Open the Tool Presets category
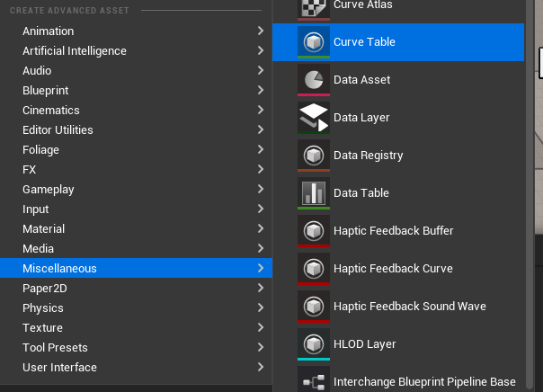543x392 pixels. click(x=55, y=348)
